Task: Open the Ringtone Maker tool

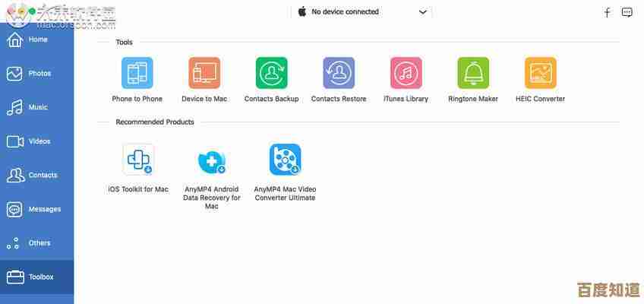Action: pyautogui.click(x=473, y=73)
